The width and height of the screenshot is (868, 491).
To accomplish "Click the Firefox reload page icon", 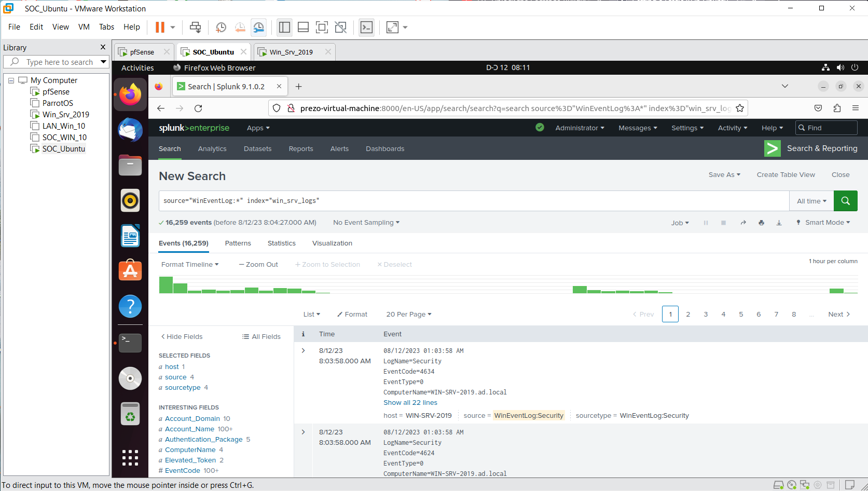I will (198, 108).
